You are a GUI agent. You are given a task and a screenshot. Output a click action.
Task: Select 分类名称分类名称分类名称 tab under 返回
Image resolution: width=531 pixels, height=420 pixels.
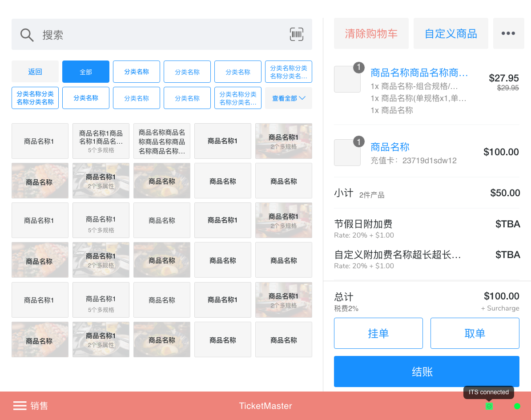(x=35, y=98)
